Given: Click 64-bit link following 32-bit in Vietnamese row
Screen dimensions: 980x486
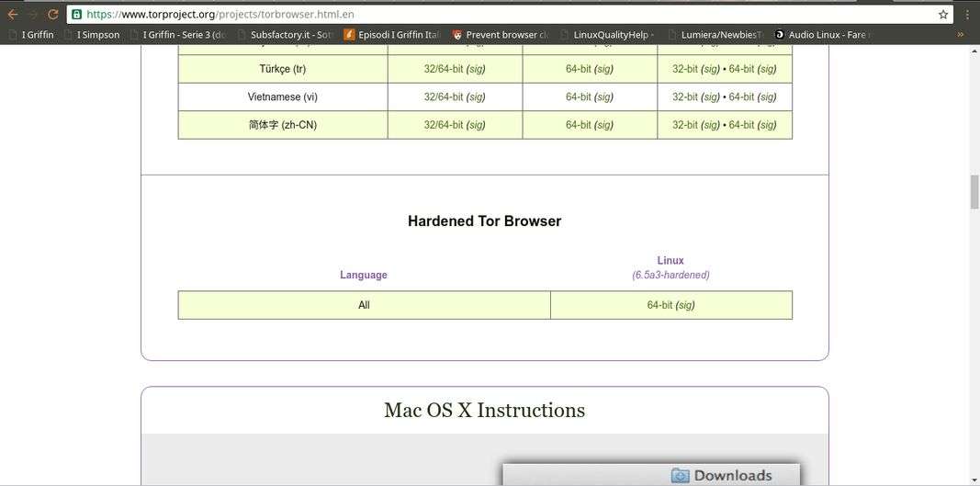Looking at the screenshot, I should [x=741, y=97].
